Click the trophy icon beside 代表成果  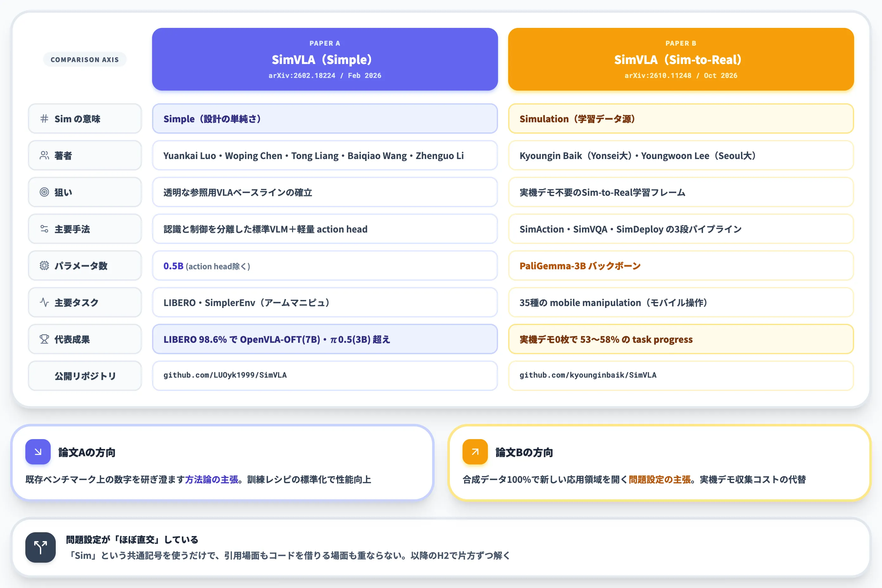[44, 339]
